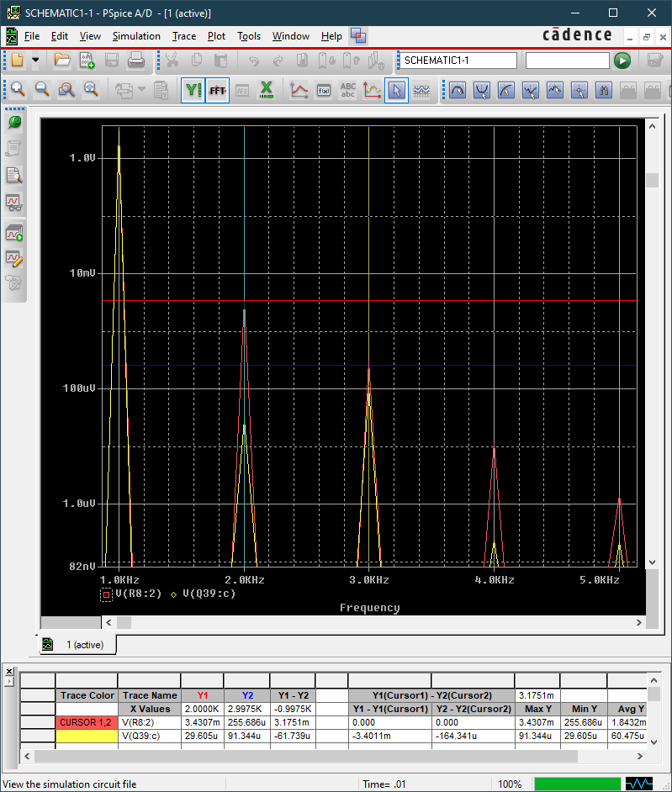The image size is (672, 792).
Task: Click the binoculars Cursor Search icon
Action: click(x=603, y=90)
